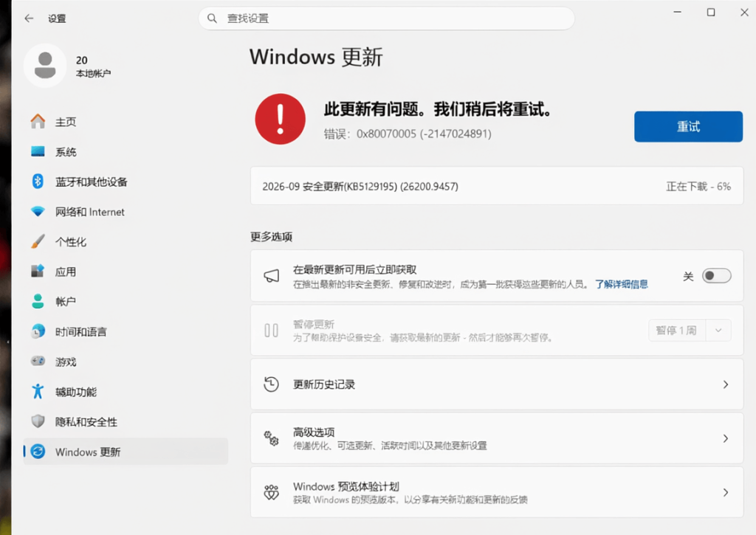The width and height of the screenshot is (756, 535).
Task: Click the 应用 apps icon
Action: [38, 272]
